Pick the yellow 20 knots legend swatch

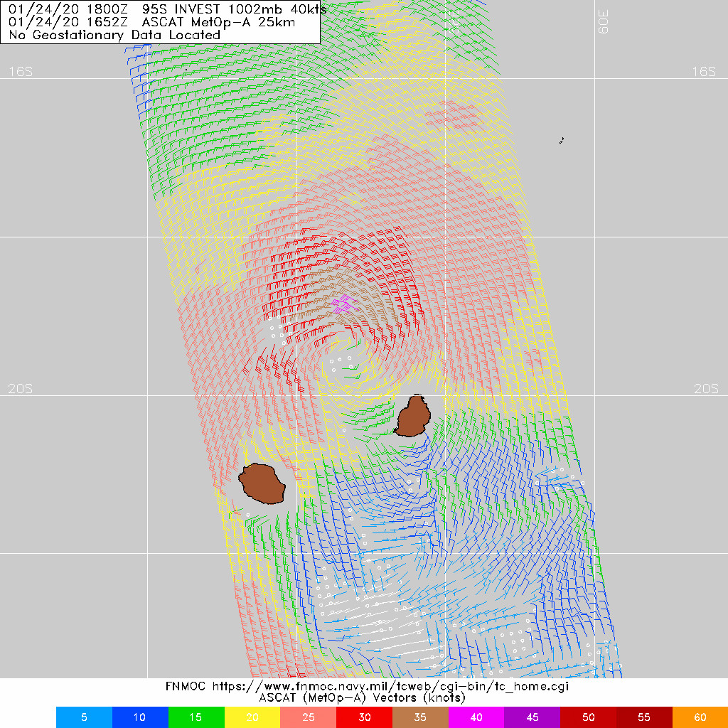[x=252, y=717]
